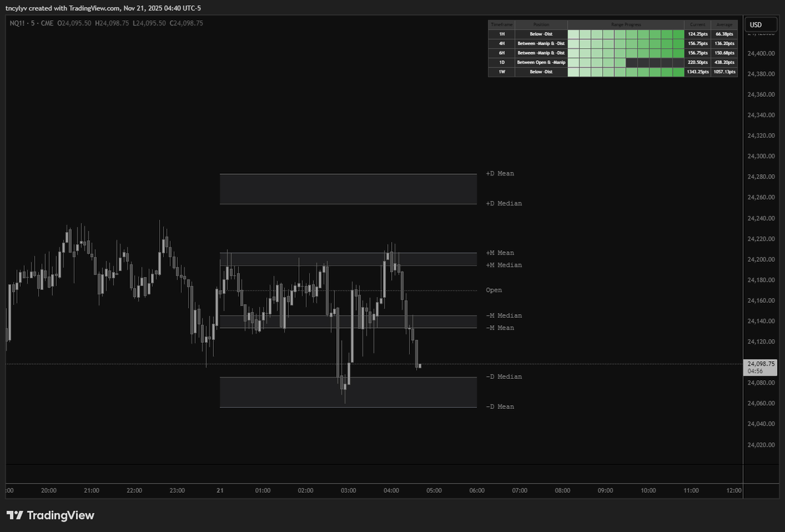785x532 pixels.
Task: Select the −D Mean level label
Action: (500, 407)
